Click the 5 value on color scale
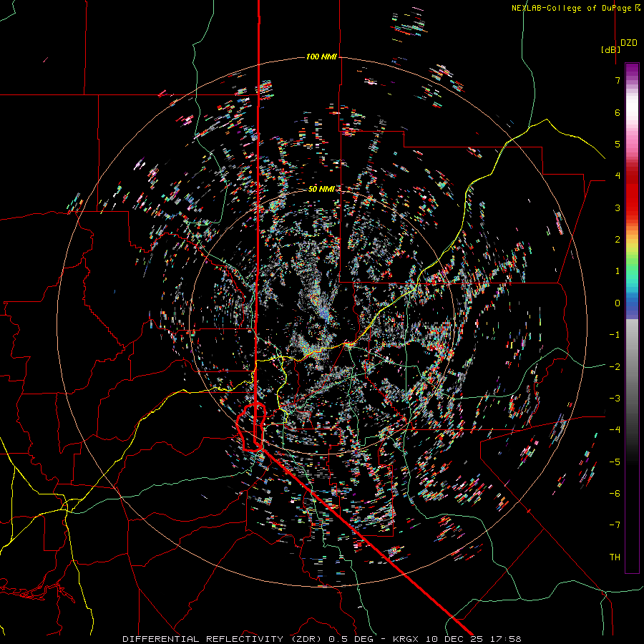Image resolution: width=644 pixels, height=644 pixels. (x=618, y=144)
